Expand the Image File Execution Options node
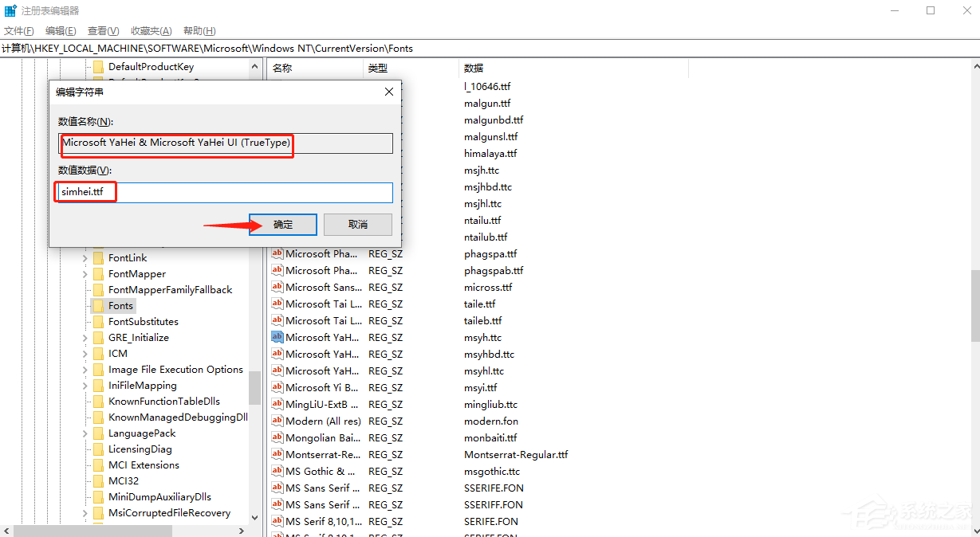 [84, 369]
